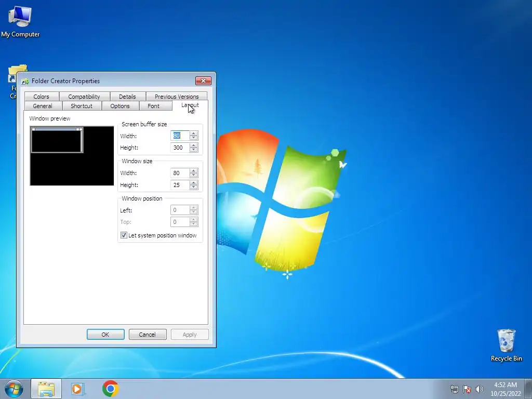Launch Google Chrome from the taskbar

coord(110,389)
